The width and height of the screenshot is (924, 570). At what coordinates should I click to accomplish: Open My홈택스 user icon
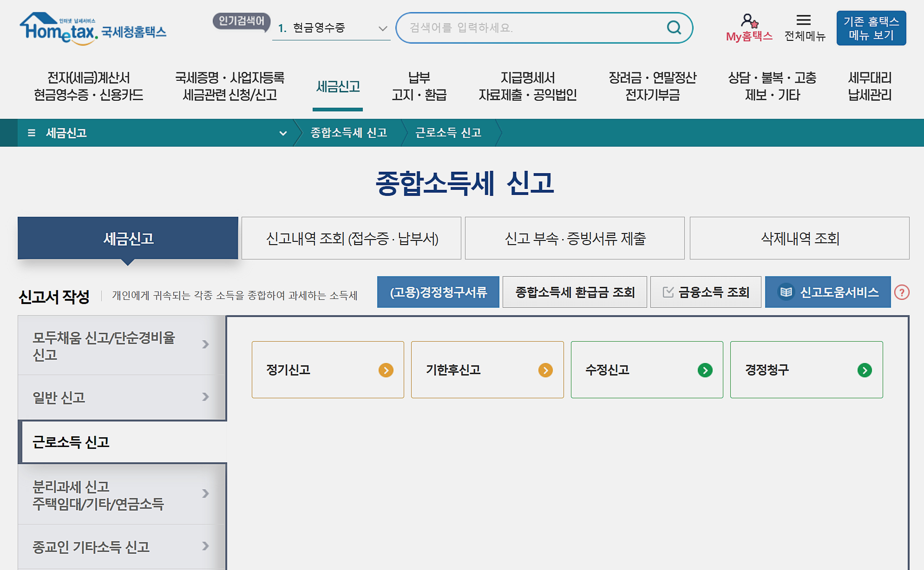749,21
